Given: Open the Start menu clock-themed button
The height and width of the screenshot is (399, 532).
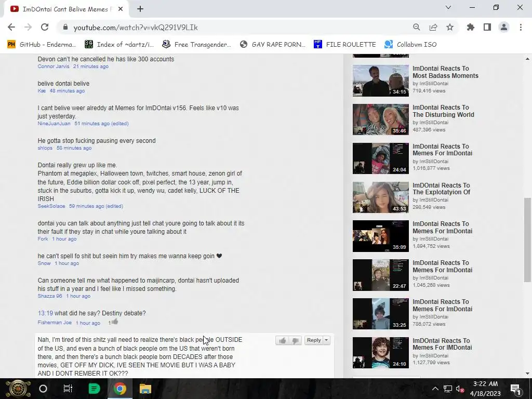Looking at the screenshot, I should [18, 389].
